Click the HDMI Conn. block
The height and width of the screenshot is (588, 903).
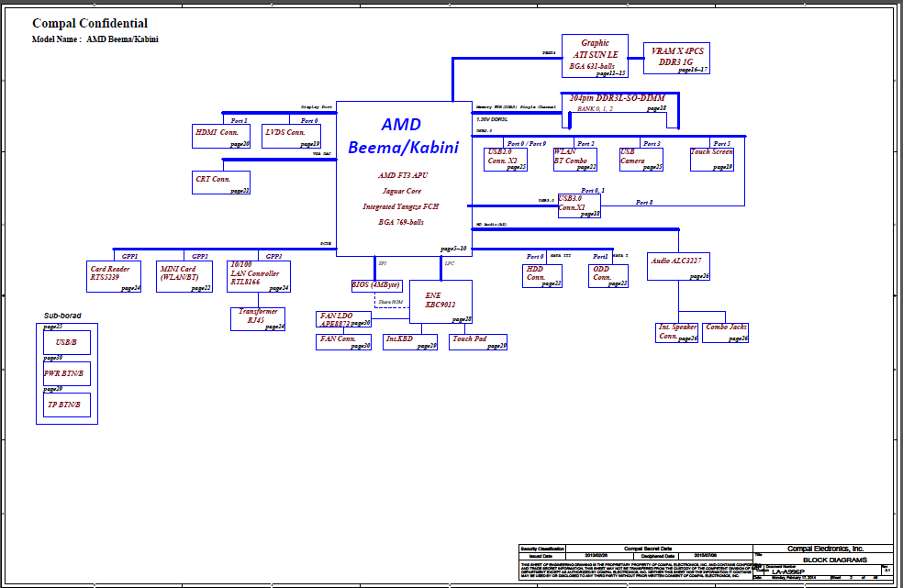(221, 136)
